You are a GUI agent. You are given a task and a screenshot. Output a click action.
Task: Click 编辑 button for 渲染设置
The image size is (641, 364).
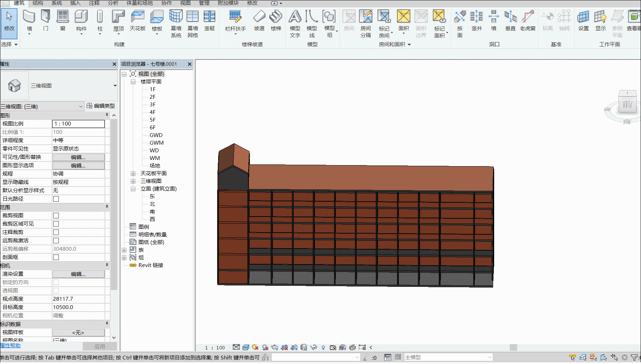(x=78, y=274)
